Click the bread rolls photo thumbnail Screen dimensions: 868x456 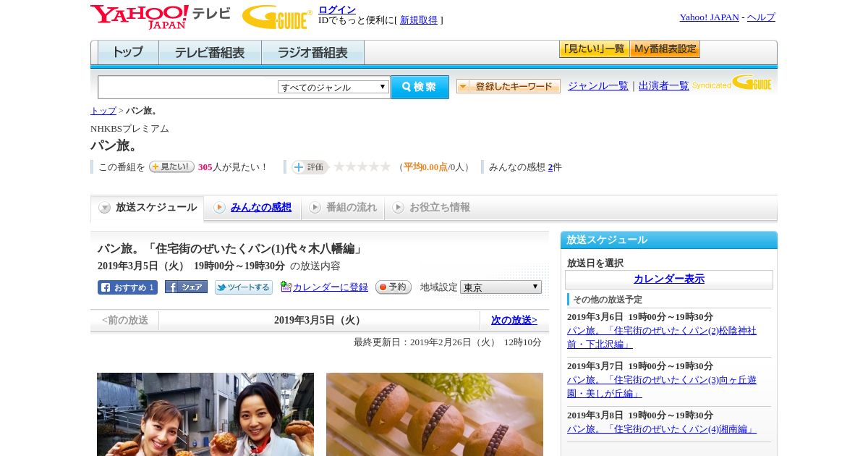coord(435,414)
